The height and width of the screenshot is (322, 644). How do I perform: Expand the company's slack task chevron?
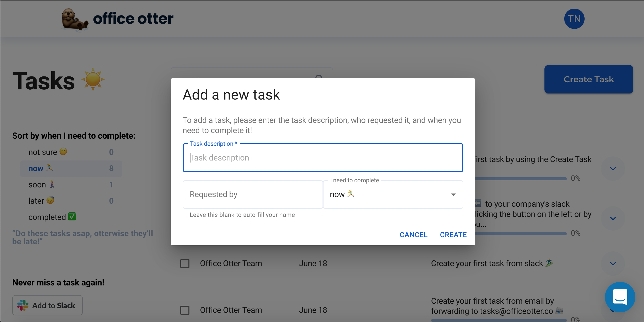click(613, 218)
